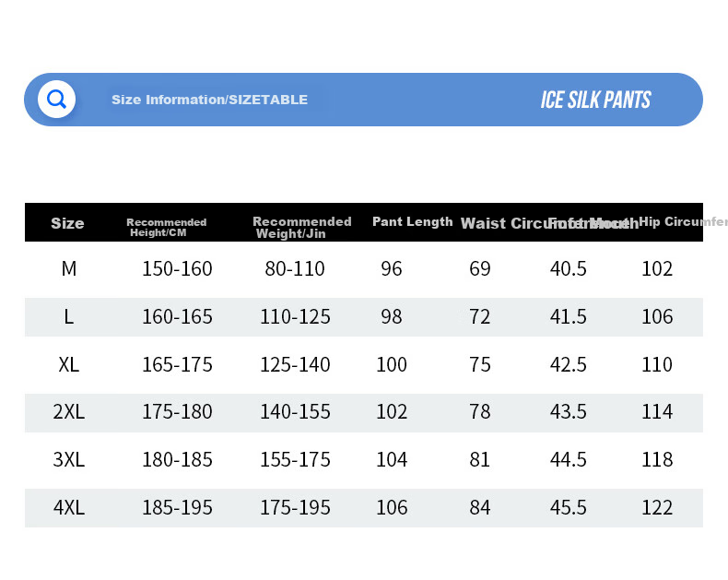Click the XL size row label

tap(69, 364)
